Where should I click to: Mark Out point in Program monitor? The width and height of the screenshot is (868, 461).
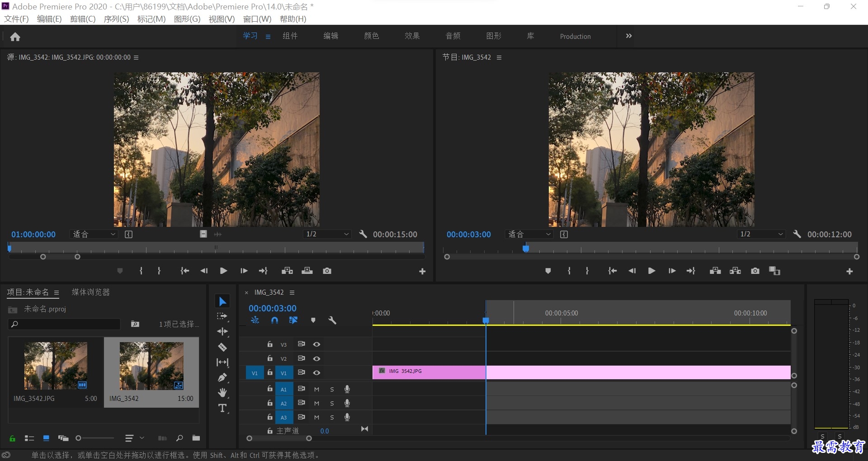click(587, 271)
